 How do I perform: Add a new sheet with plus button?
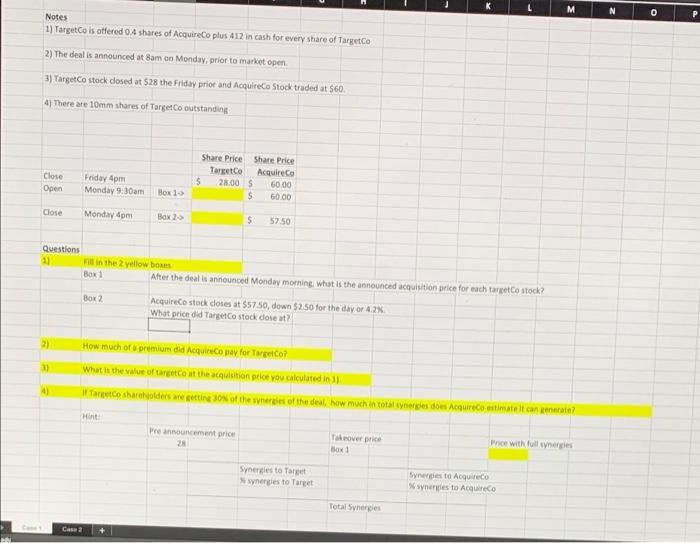(102, 530)
